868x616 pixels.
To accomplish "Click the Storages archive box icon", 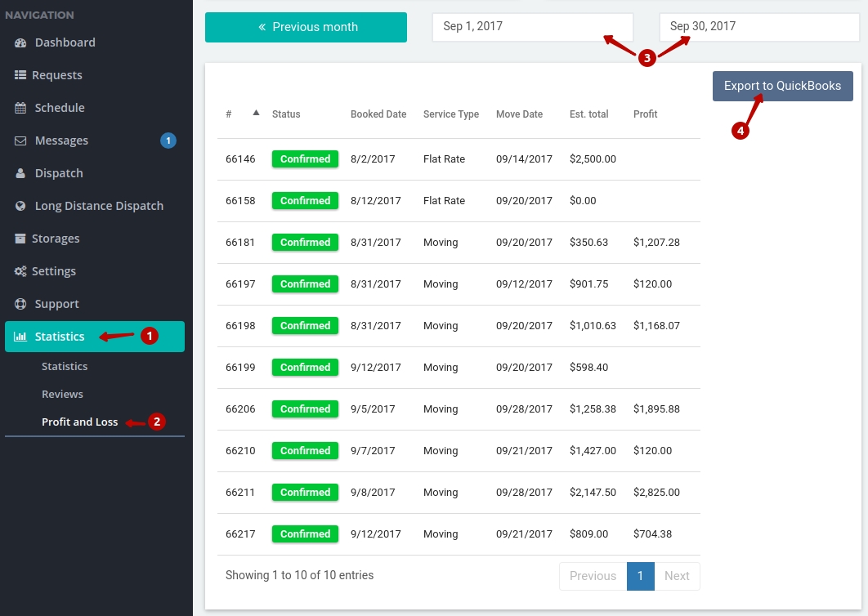I will (x=20, y=239).
